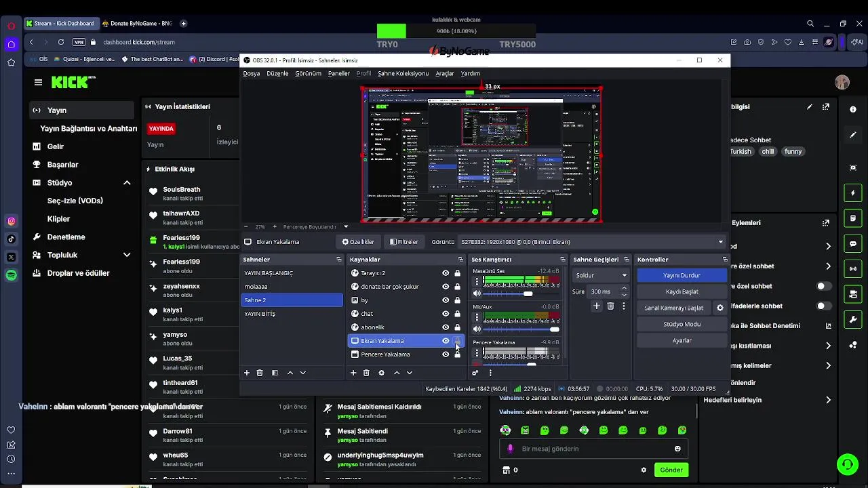Screen dimensions: 868x488
Task: Remove the selected scene with the trash icon
Action: coord(260,373)
